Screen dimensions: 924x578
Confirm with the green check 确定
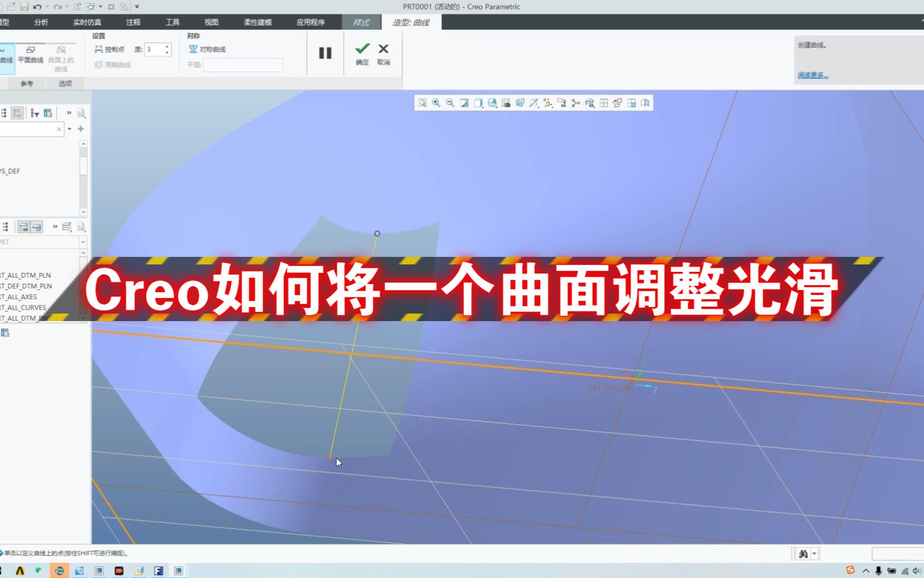point(362,54)
